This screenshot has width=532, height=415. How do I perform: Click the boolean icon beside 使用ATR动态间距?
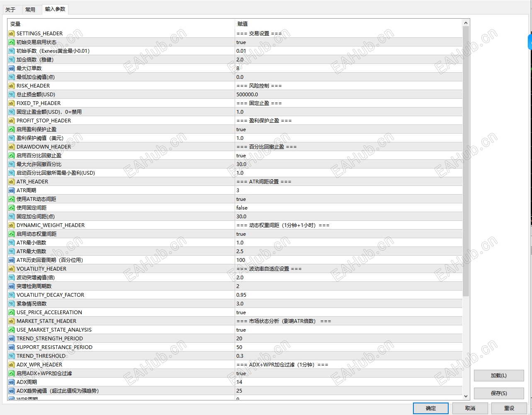12,199
